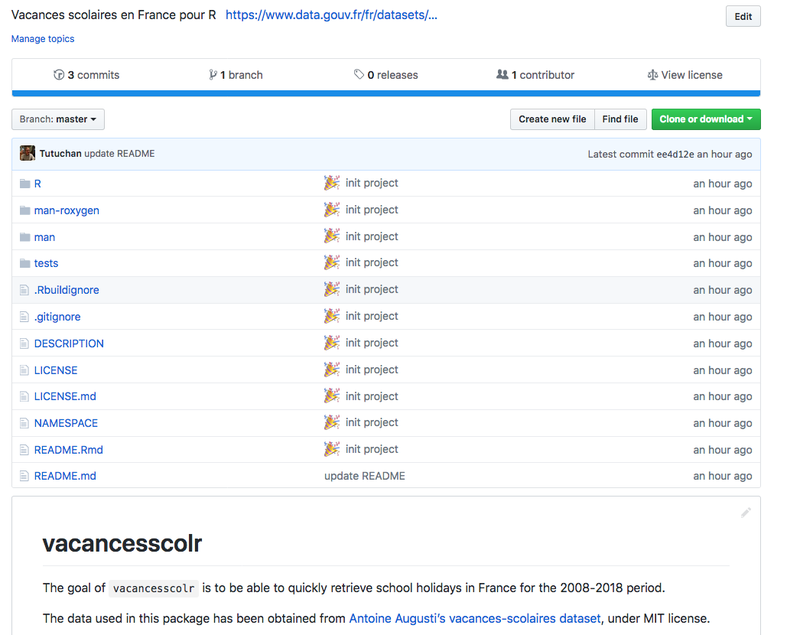The image size is (800, 635).
Task: Click the Edit description button
Action: point(743,16)
